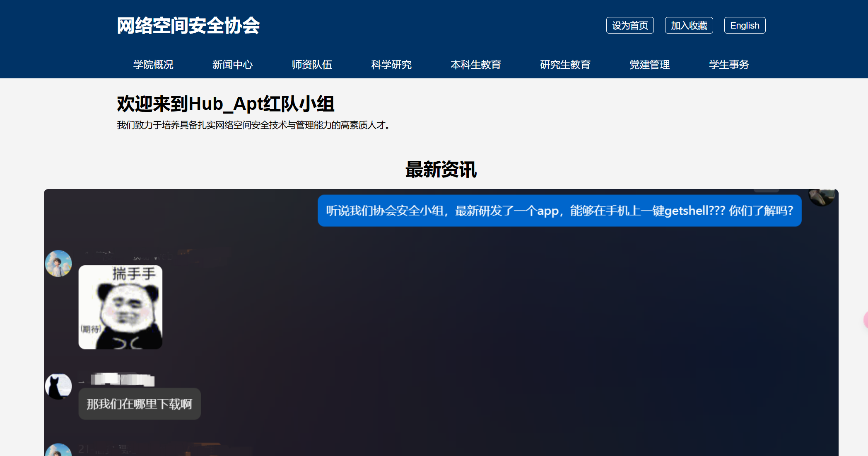Open the 新闻中心 menu item
This screenshot has width=868, height=456.
click(x=232, y=65)
